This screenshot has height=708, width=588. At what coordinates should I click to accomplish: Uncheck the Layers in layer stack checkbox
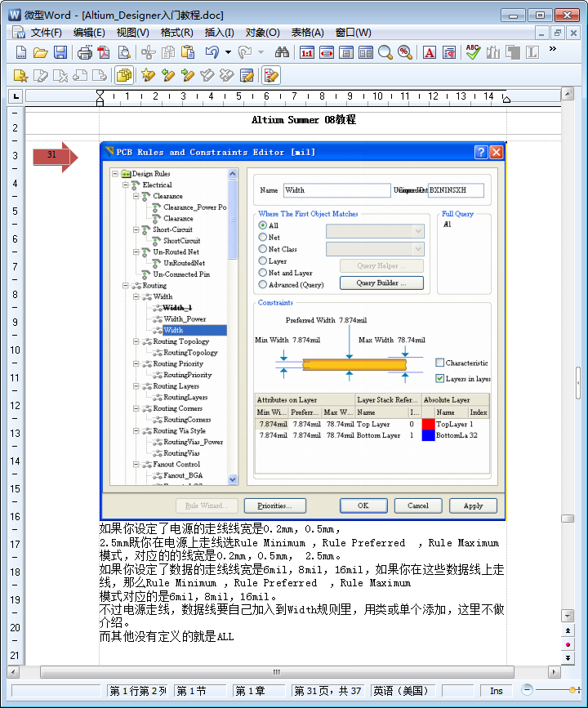440,378
